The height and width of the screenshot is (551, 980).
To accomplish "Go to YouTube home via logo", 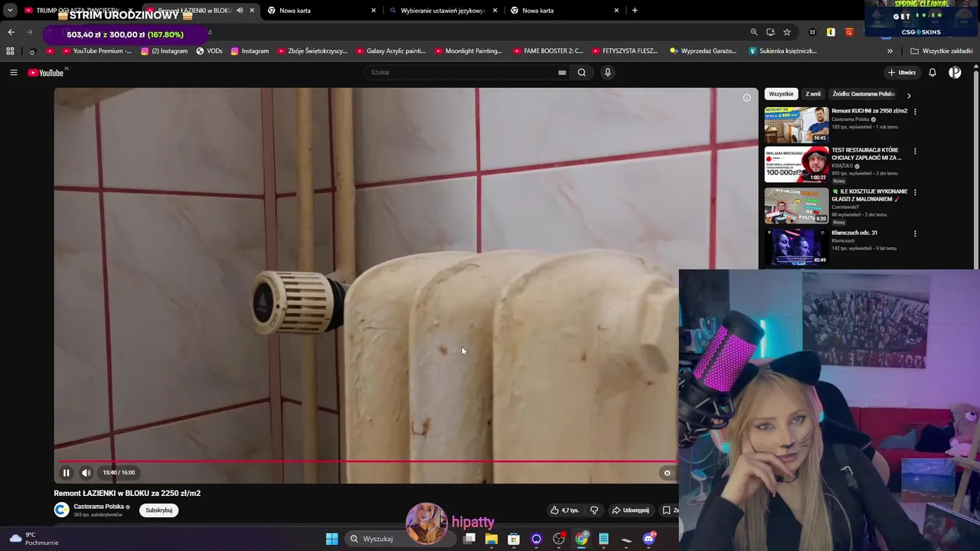I will click(x=46, y=73).
